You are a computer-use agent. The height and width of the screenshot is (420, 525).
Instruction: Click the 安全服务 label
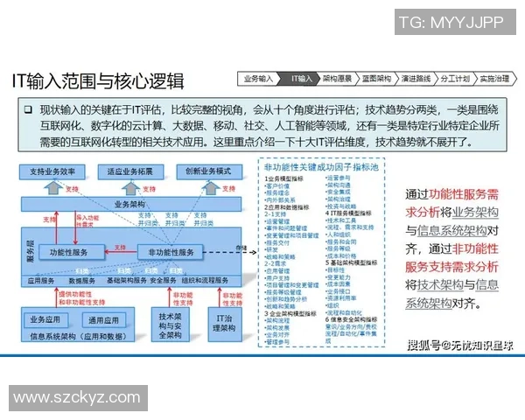(x=163, y=280)
